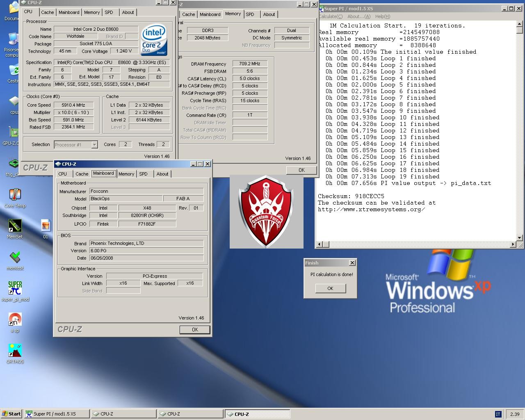Click the IT language indicator in tray

pyautogui.click(x=498, y=414)
